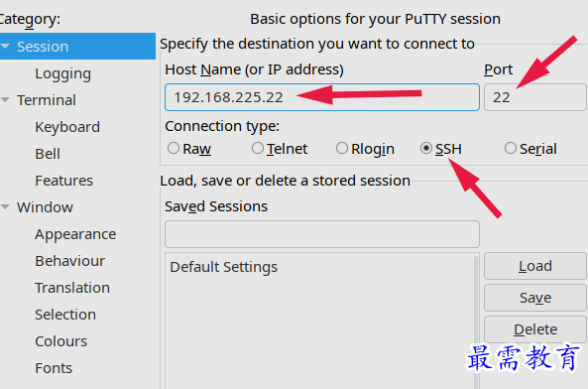Open the Logging category
588x389 pixels.
pyautogui.click(x=63, y=73)
